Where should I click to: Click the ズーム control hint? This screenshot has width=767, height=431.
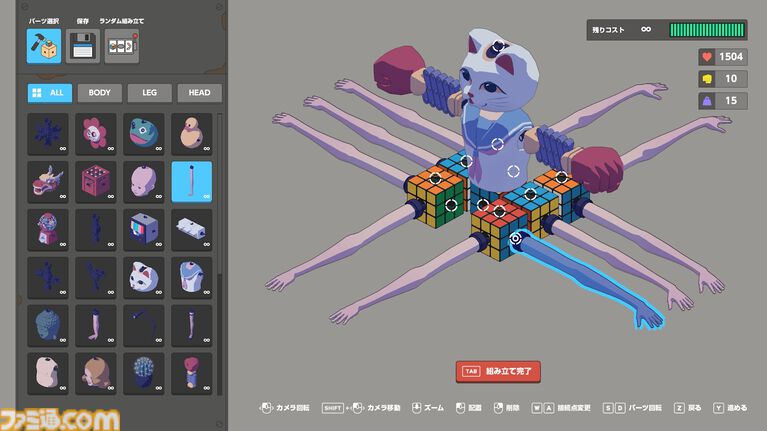pyautogui.click(x=428, y=408)
